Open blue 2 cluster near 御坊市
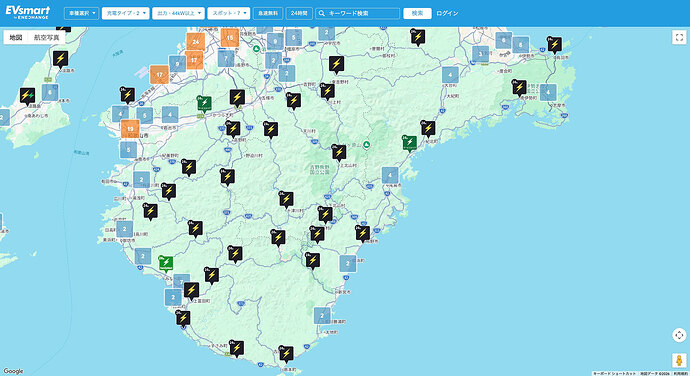Screen dimensions: 690x376 (x=125, y=229)
